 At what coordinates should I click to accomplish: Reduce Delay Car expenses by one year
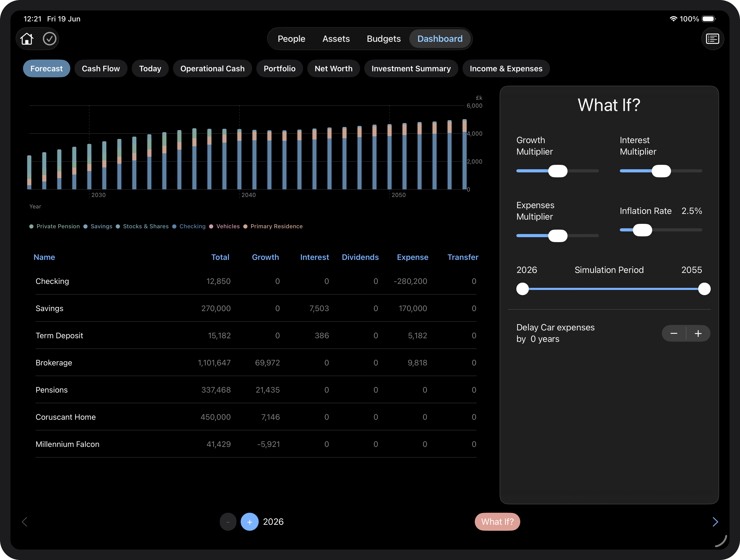pyautogui.click(x=674, y=334)
